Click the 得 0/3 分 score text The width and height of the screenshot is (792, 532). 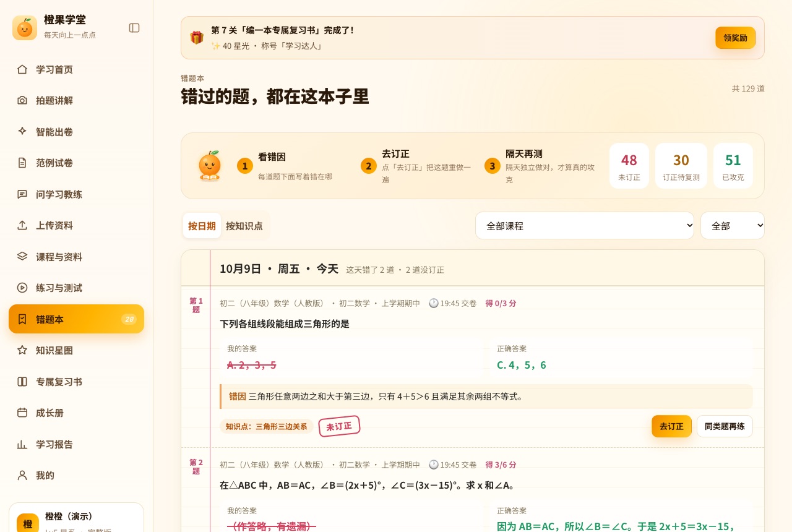(x=501, y=303)
